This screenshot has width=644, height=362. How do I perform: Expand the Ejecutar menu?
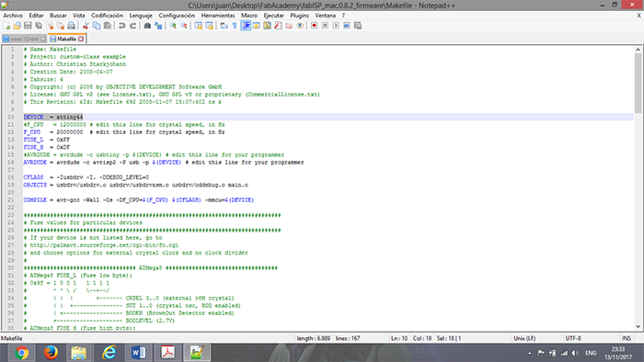coord(274,16)
